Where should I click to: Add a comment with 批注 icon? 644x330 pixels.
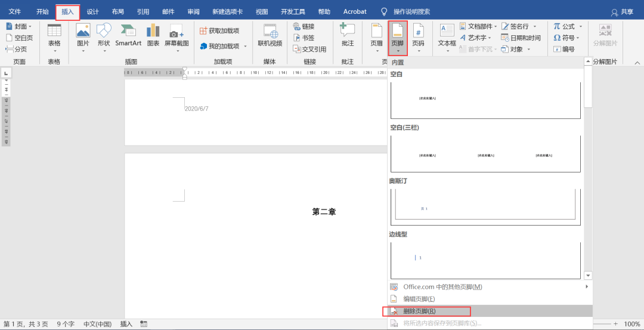tap(348, 31)
